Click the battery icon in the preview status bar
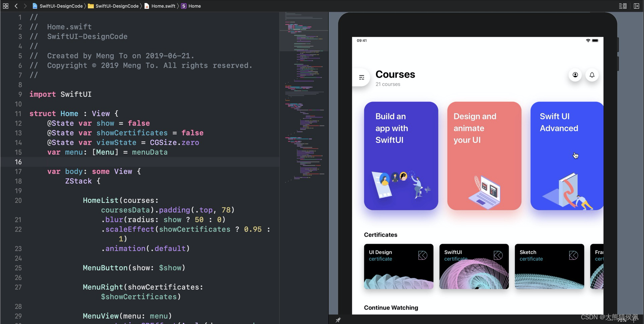Image resolution: width=644 pixels, height=324 pixels. coord(595,40)
